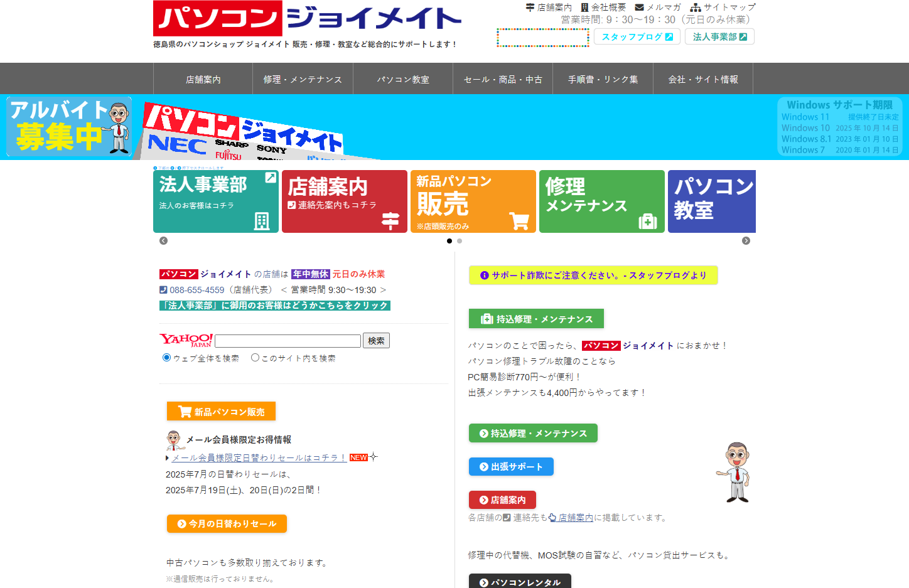909x588 pixels.
Task: Click the NEW badge beside sale link
Action: [x=358, y=457]
